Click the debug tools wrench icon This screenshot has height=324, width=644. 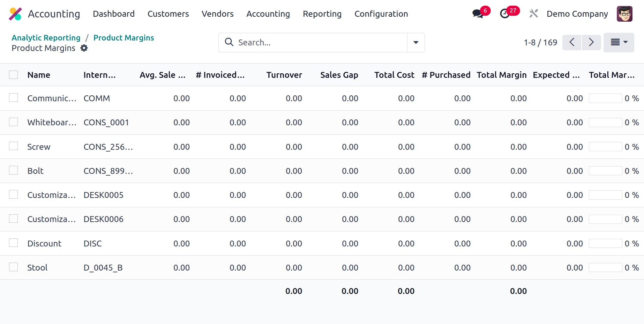533,14
